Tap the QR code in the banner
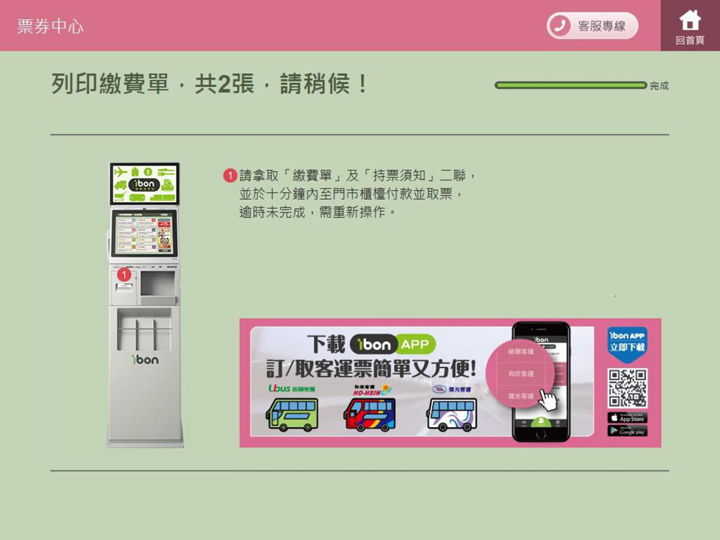The image size is (720, 540). 627,388
